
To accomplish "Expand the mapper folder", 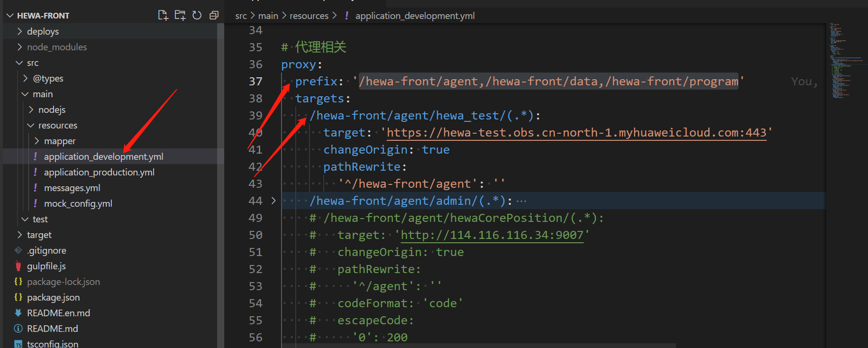I will (60, 141).
